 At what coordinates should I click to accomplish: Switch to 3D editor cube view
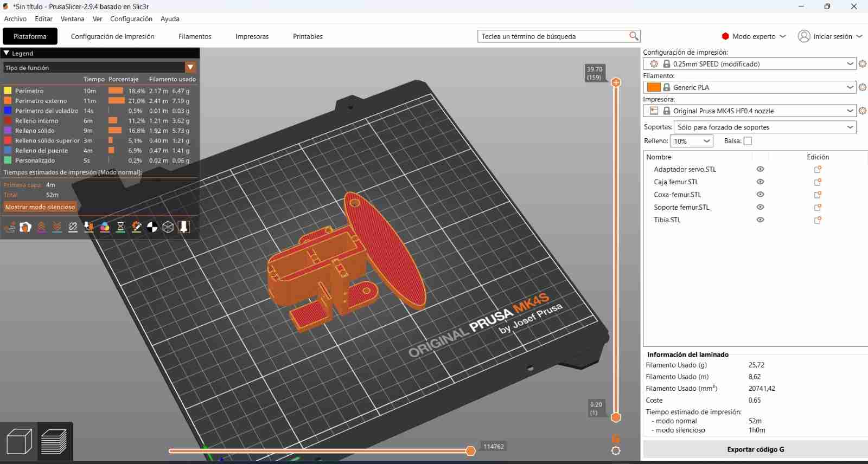(19, 441)
